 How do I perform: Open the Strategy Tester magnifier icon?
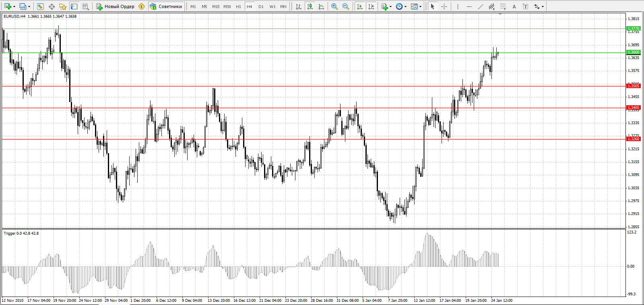(x=85, y=6)
